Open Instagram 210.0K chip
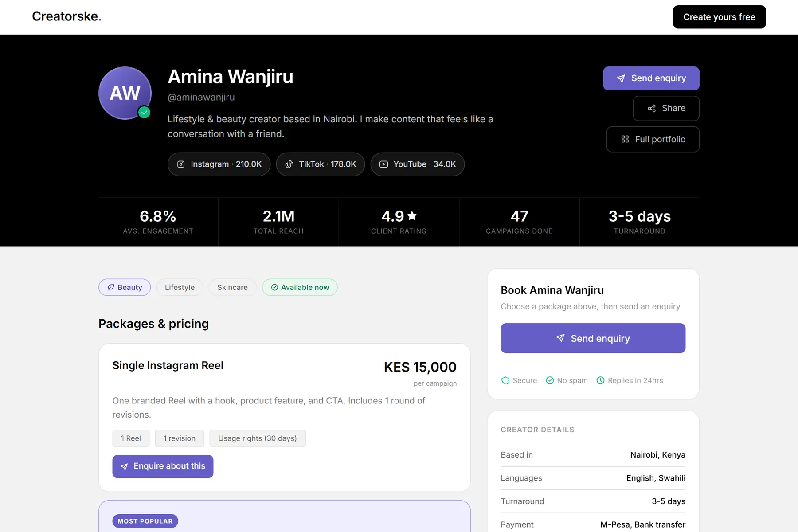Viewport: 798px width, 532px height. tap(219, 164)
